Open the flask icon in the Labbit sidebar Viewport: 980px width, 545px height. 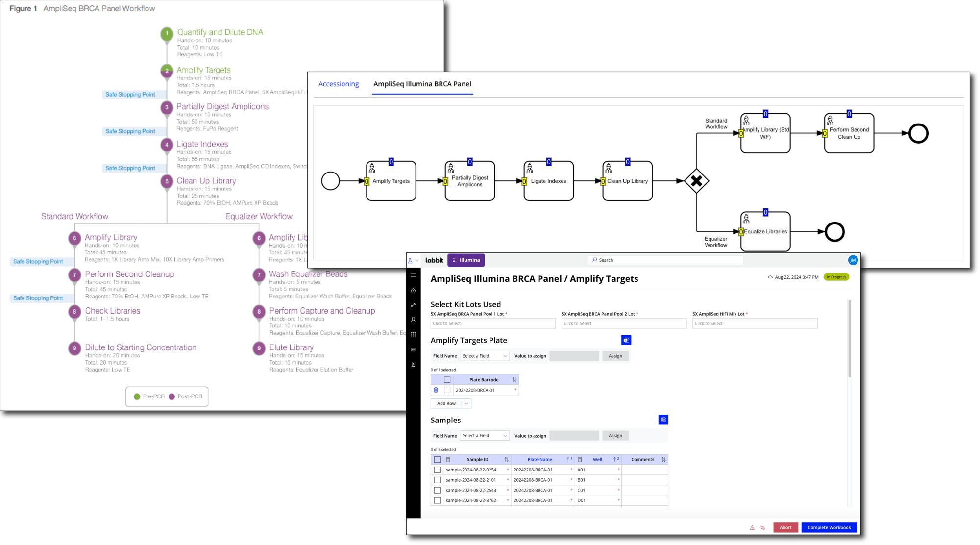click(x=413, y=320)
